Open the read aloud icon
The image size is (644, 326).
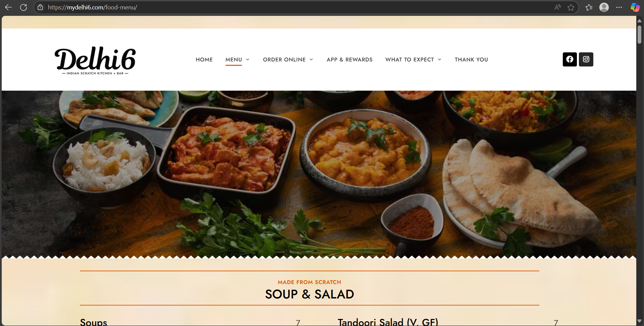(557, 7)
